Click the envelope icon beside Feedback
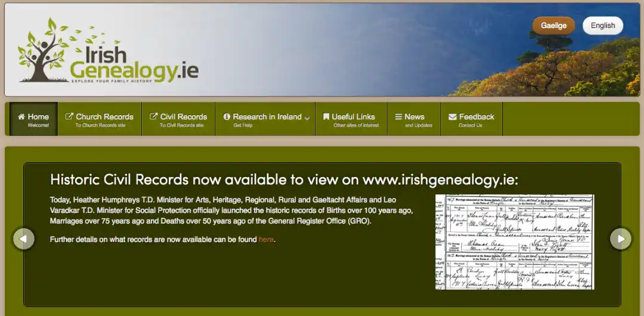This screenshot has width=644, height=316. pos(453,117)
